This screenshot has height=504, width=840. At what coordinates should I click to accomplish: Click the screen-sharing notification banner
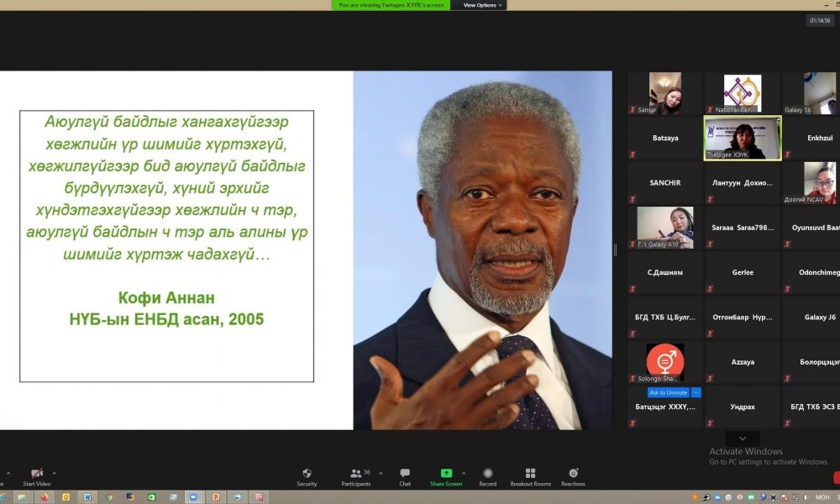coord(391,5)
